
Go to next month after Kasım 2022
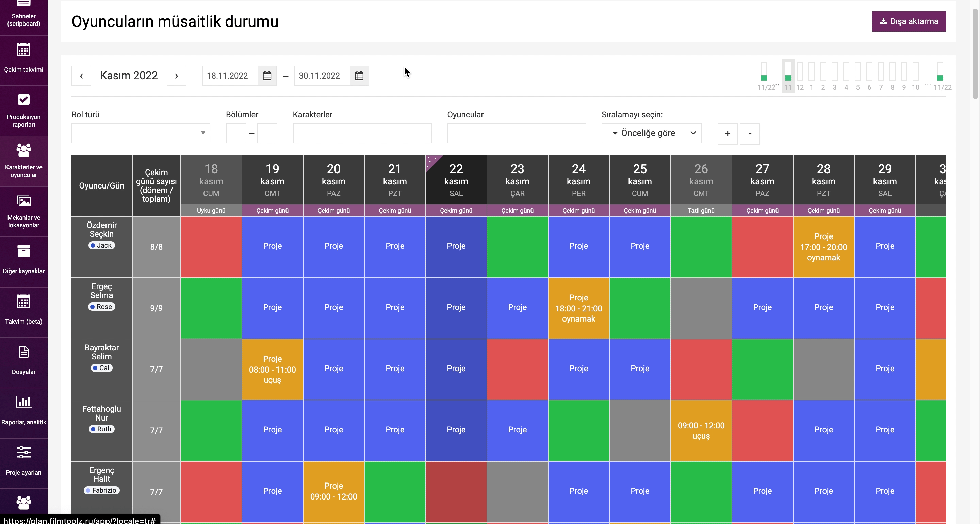click(x=176, y=76)
